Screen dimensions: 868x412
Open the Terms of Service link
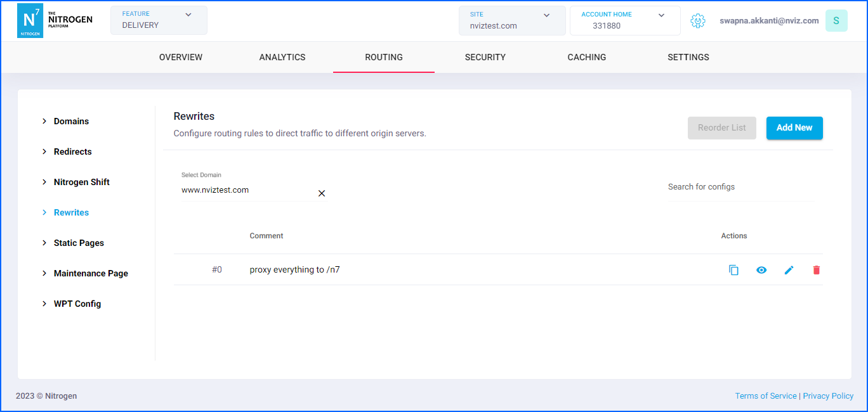coord(765,396)
